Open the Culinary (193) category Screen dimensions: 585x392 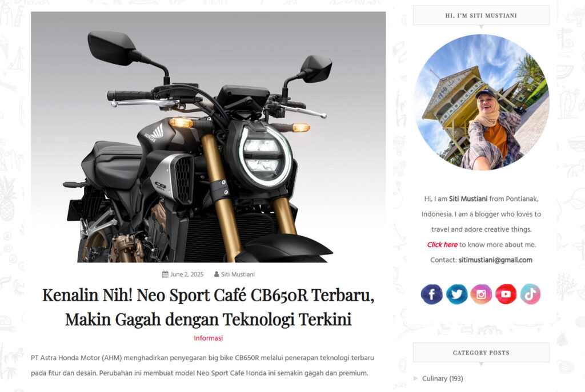[443, 378]
